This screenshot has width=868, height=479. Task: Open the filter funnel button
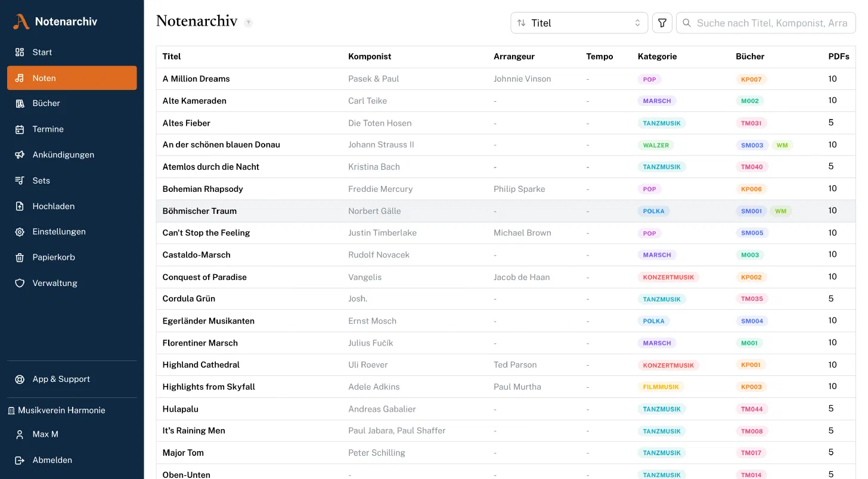click(662, 23)
